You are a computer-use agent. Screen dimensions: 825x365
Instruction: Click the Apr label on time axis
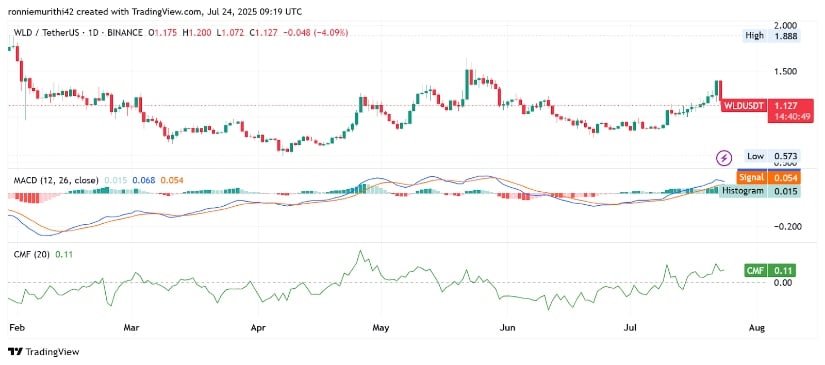coord(257,328)
